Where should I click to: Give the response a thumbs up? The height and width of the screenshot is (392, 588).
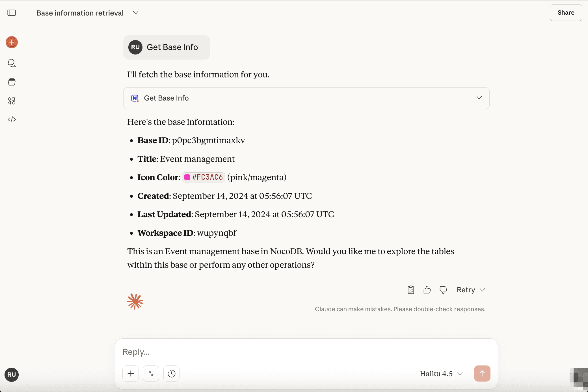(x=427, y=290)
